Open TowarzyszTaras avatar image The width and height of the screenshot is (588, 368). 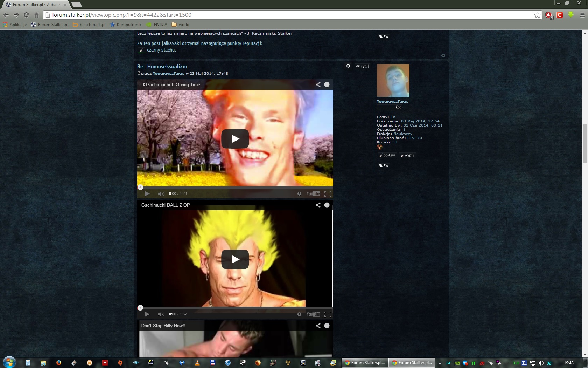pos(393,80)
